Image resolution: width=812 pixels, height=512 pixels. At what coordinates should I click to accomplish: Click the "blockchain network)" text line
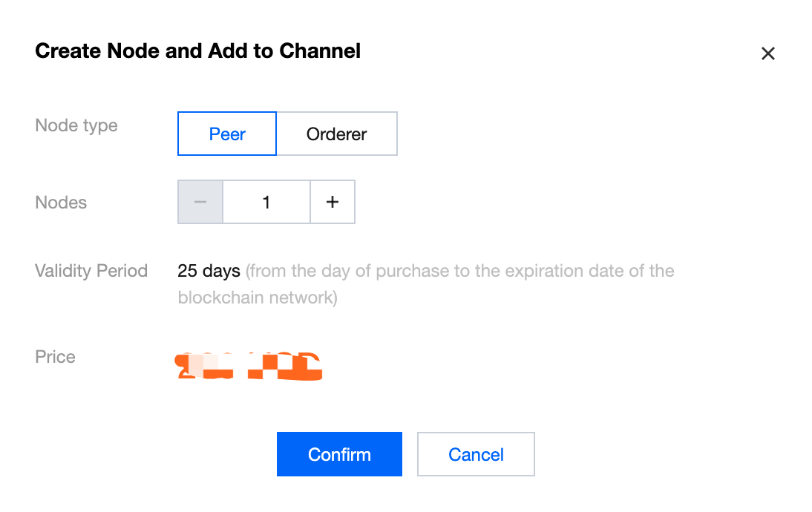(x=258, y=298)
